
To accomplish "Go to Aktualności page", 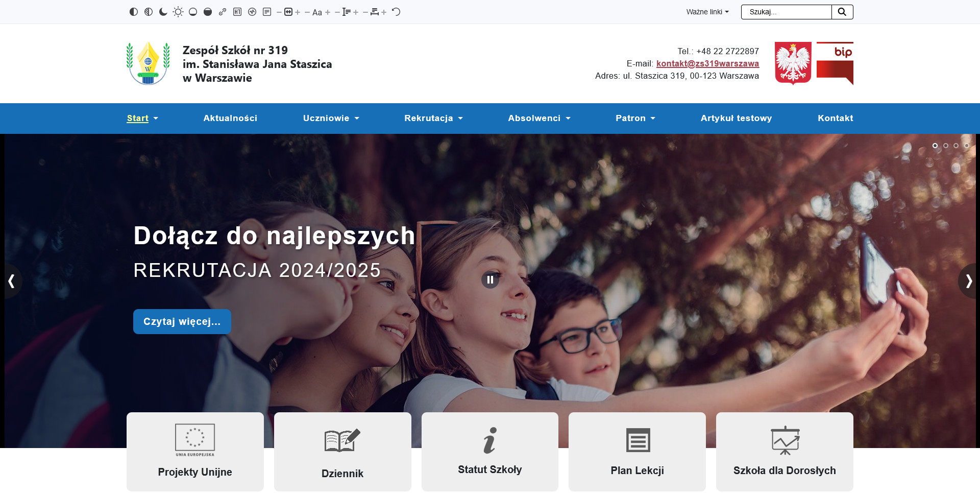I will click(230, 118).
